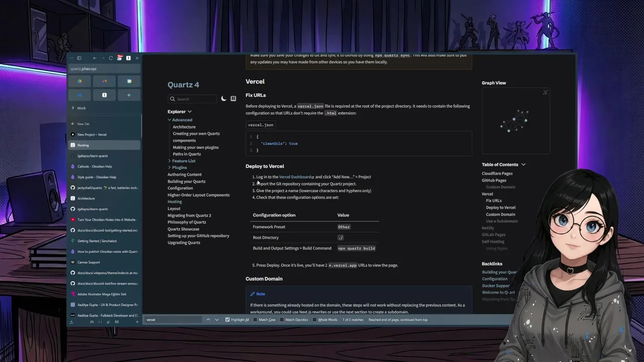This screenshot has height=362, width=644.
Task: Open Higher-Order Layout Components page
Action: click(x=198, y=195)
